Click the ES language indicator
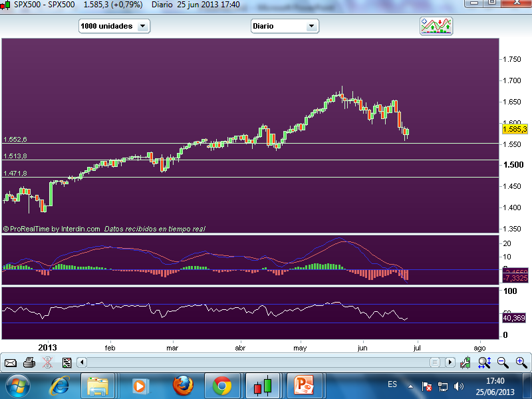This screenshot has width=532, height=399. (392, 384)
